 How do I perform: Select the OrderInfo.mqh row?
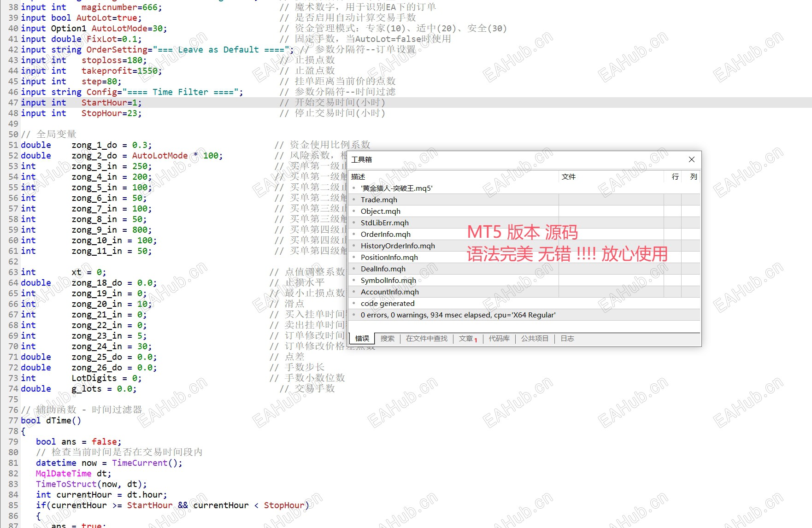(524, 234)
